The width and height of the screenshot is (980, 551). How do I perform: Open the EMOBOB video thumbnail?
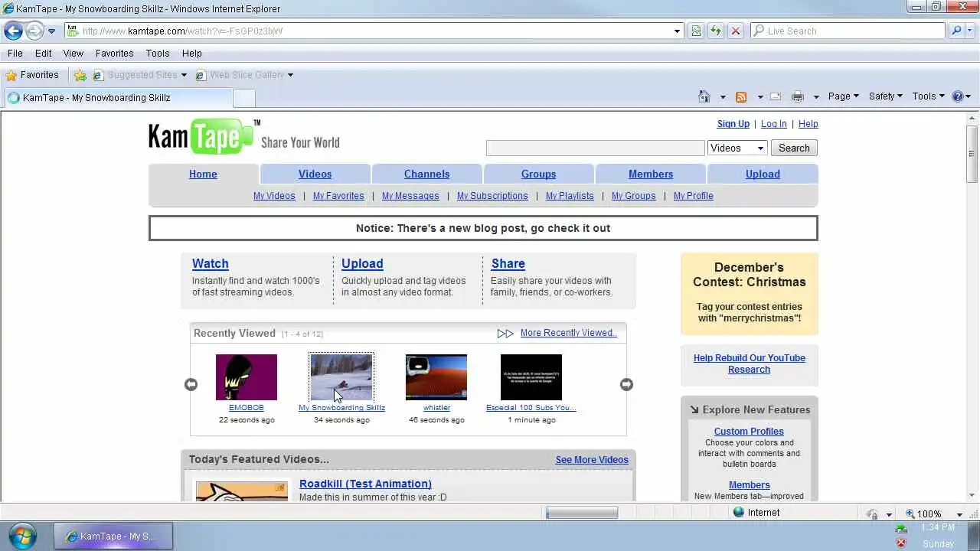[x=247, y=377]
